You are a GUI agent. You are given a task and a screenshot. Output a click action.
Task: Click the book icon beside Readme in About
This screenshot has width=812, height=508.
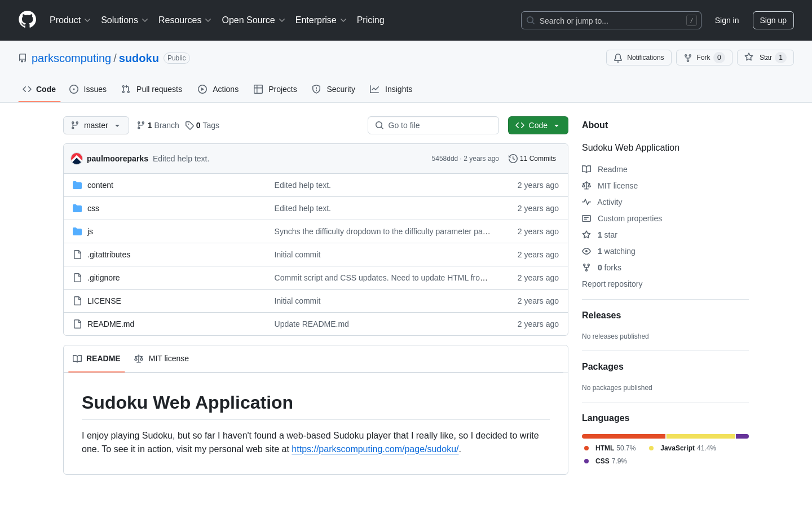pos(586,169)
